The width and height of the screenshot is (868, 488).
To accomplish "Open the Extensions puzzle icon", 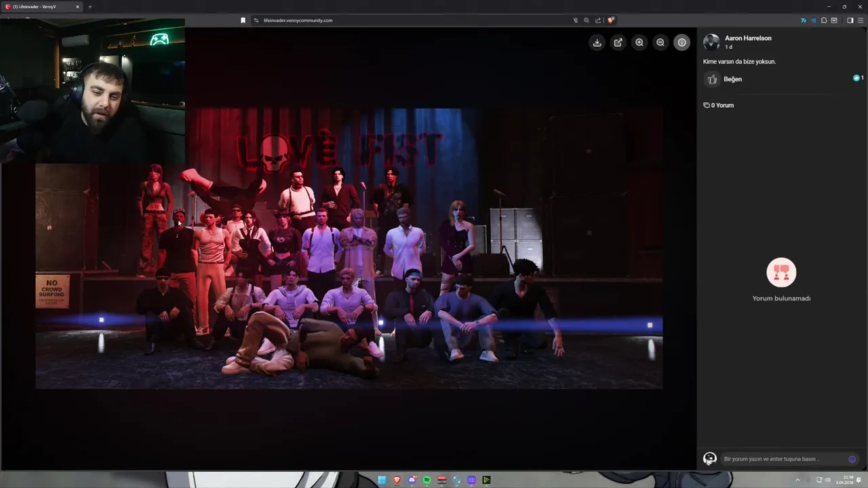I will [x=824, y=20].
